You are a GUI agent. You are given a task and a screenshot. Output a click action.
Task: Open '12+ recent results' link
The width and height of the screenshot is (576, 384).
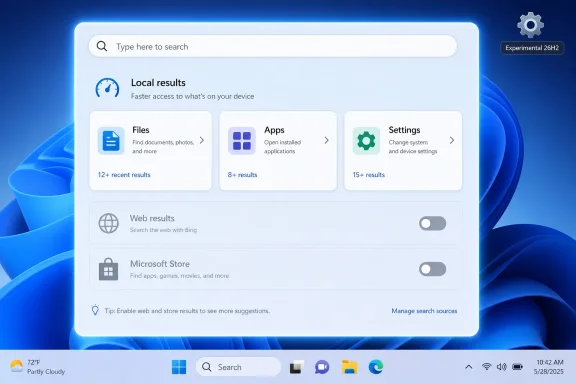click(x=124, y=175)
